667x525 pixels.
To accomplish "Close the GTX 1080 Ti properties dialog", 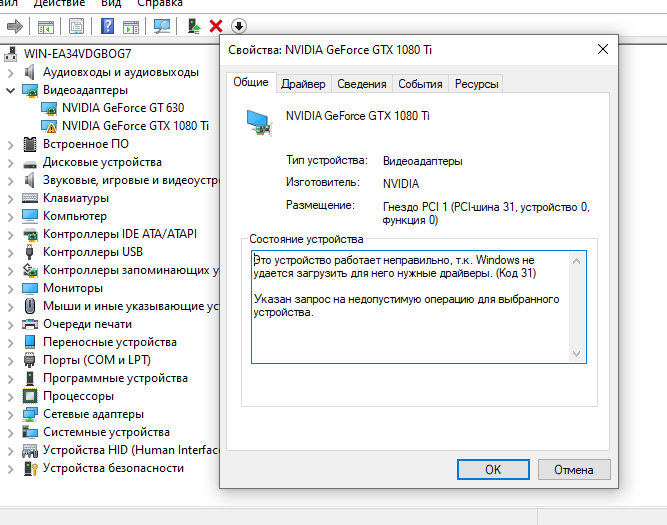I will 603,49.
